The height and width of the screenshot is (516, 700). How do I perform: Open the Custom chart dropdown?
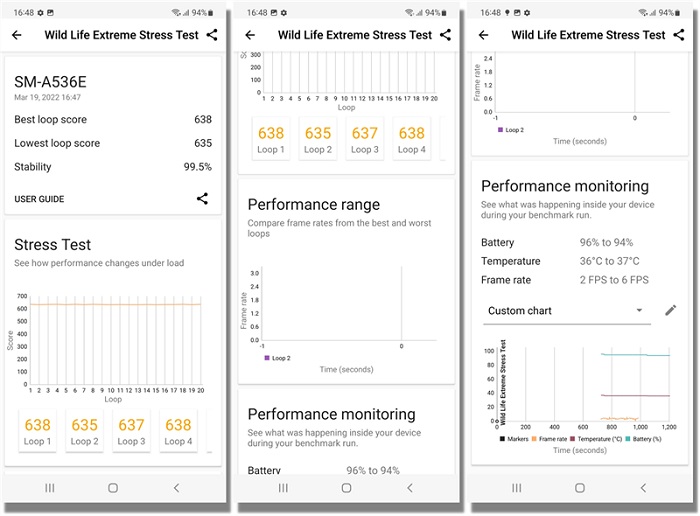pyautogui.click(x=566, y=311)
